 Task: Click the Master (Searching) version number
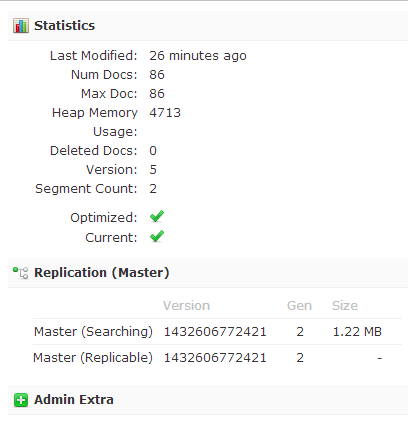215,332
